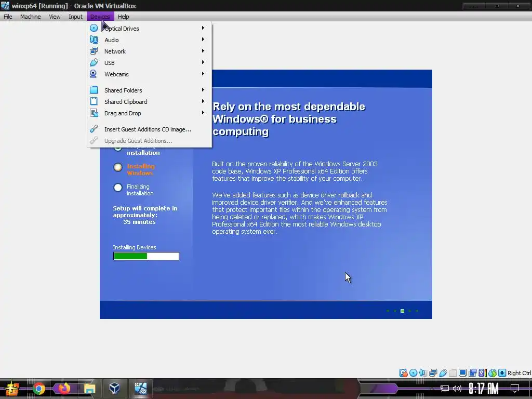Viewport: 532px width, 399px height.
Task: Open the Audio submenu entry
Action: tap(149, 40)
